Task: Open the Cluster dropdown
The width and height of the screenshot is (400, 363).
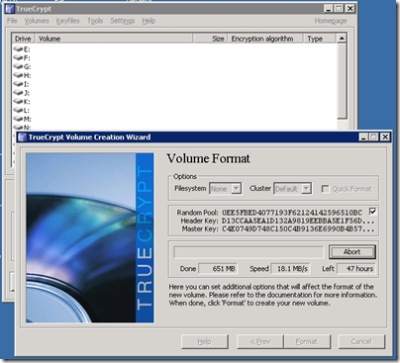Action: (292, 189)
